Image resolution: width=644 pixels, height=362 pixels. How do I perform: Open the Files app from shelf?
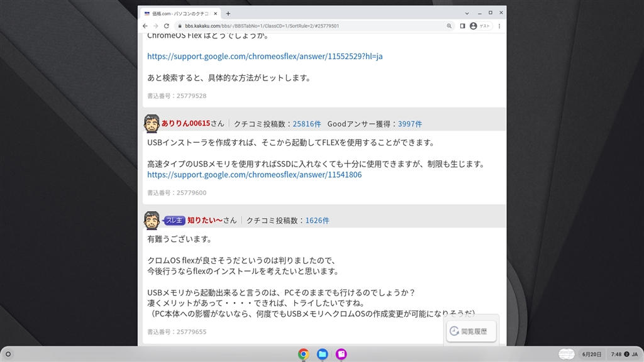tap(323, 354)
